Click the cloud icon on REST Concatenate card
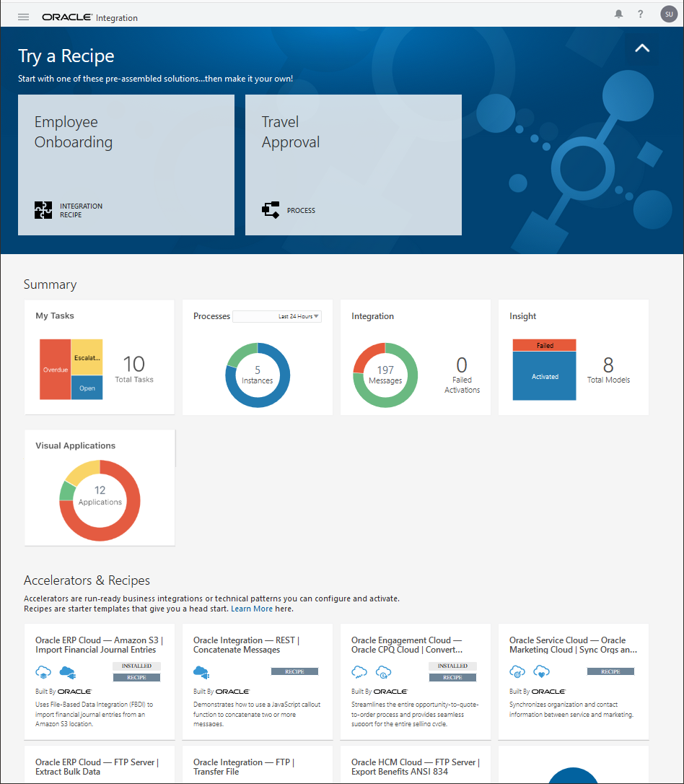 [201, 672]
